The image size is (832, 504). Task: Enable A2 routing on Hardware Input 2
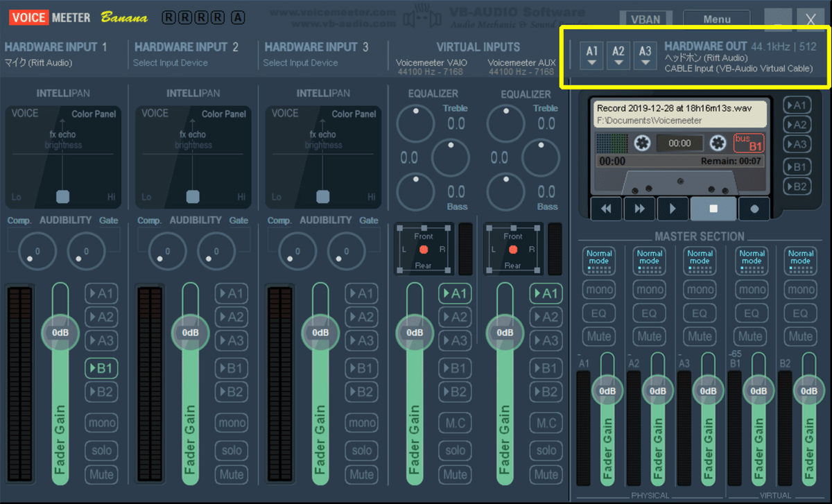(x=232, y=318)
